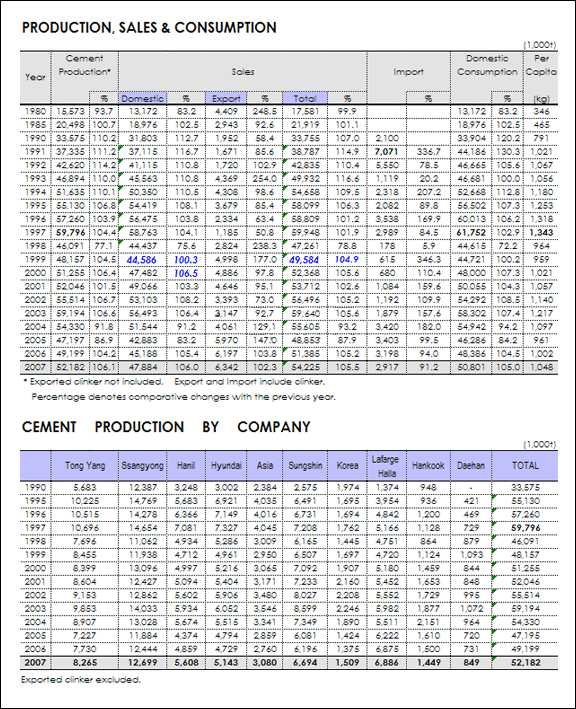Select the "Domestic" column header under Sales
The height and width of the screenshot is (709, 576).
tap(142, 98)
